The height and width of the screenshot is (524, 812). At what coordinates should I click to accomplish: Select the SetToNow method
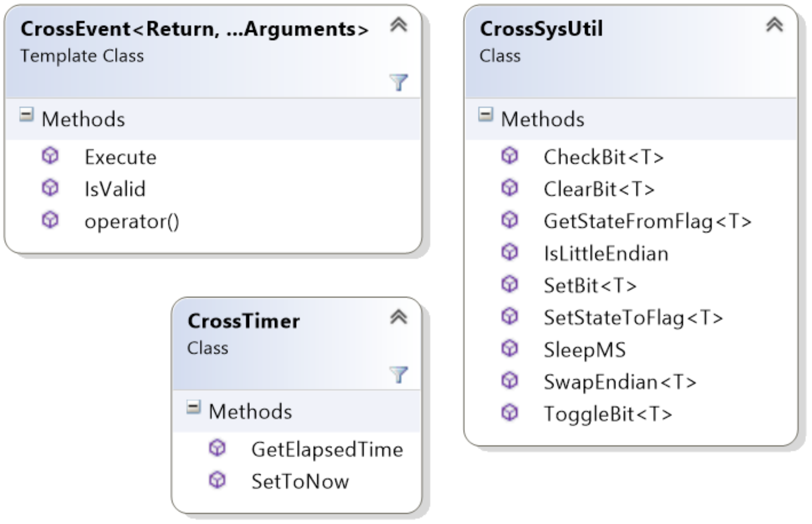[x=300, y=481]
